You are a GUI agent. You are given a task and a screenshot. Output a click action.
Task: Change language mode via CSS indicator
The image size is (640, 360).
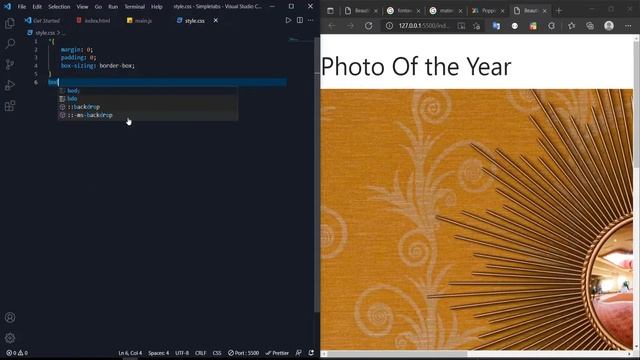tap(217, 353)
